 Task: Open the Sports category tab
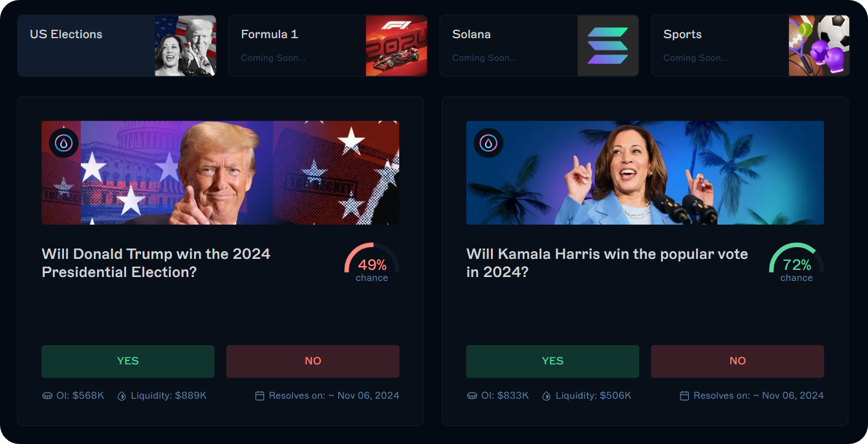(750, 46)
